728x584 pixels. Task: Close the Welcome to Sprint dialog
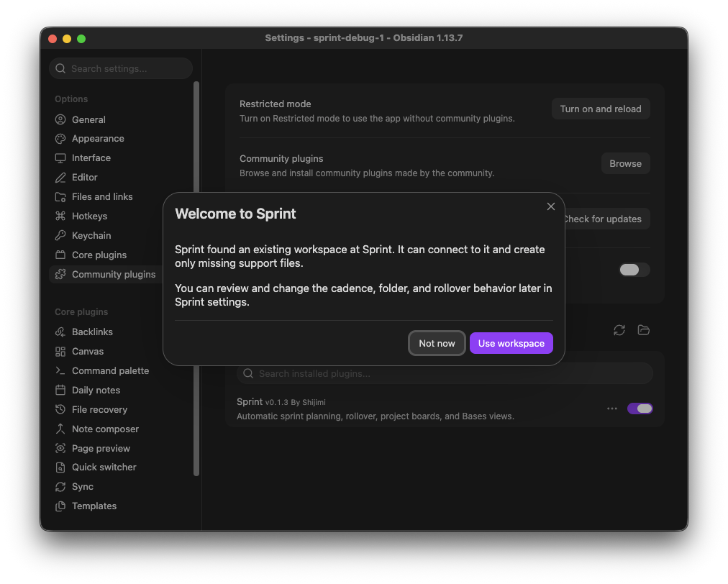click(x=550, y=206)
